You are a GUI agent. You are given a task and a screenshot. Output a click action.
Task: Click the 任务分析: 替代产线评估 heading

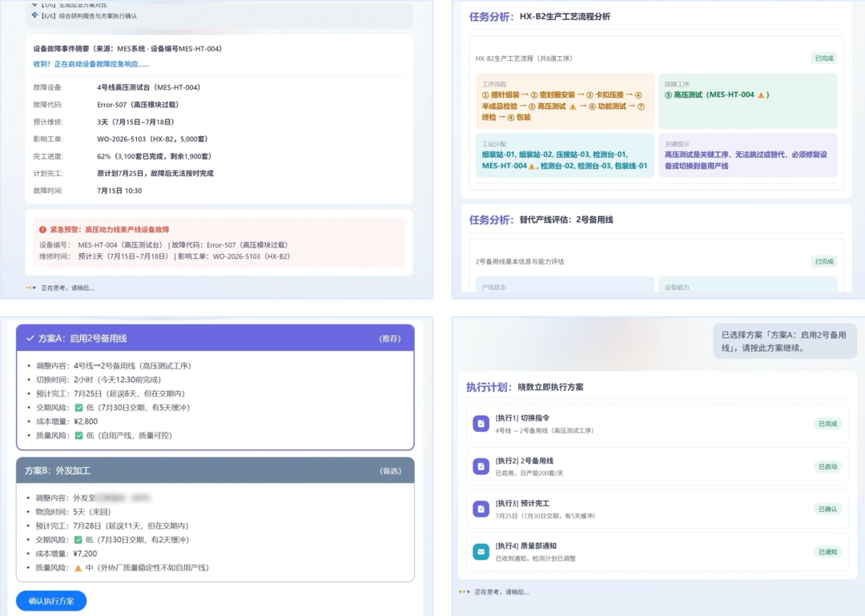[x=541, y=219]
